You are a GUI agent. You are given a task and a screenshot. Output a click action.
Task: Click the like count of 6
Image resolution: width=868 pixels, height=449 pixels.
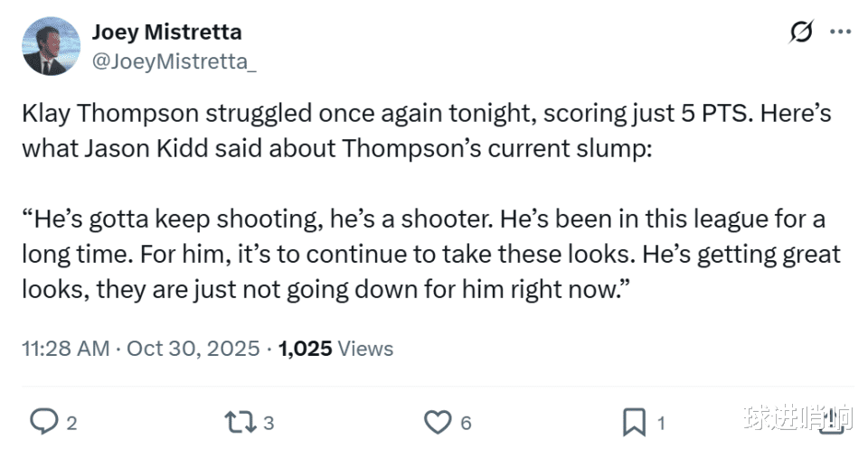coord(465,422)
